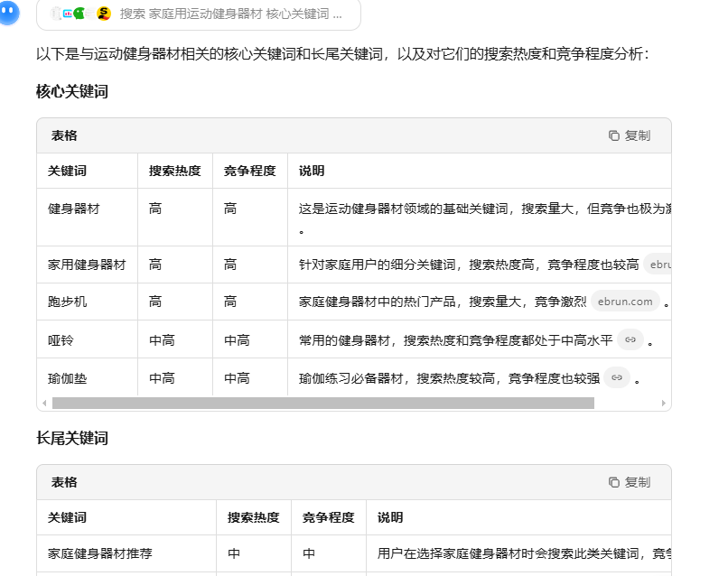Click the link icon in the 哑铃 row
The height and width of the screenshot is (576, 728).
[x=630, y=340]
